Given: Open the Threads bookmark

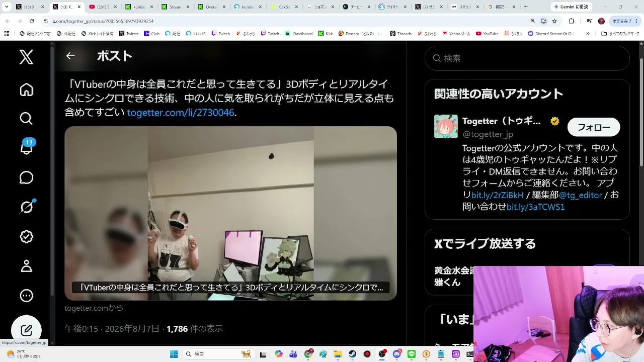Looking at the screenshot, I should point(400,34).
